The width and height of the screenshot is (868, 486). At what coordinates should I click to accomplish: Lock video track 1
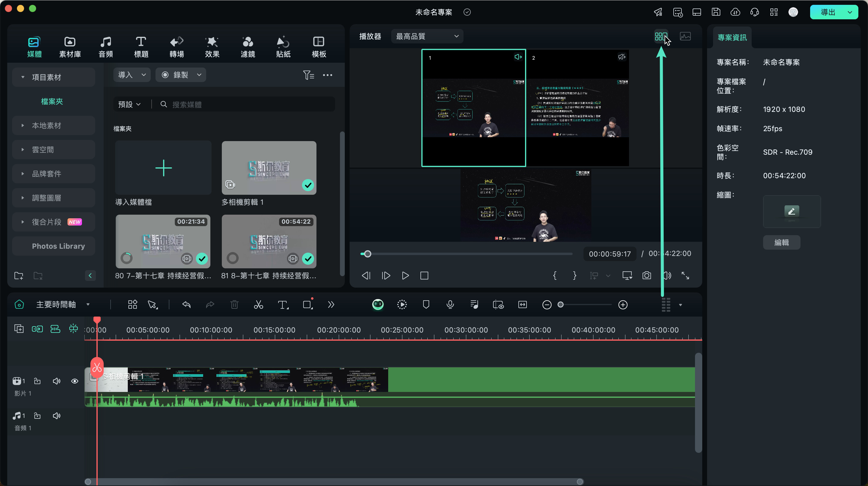coord(37,381)
